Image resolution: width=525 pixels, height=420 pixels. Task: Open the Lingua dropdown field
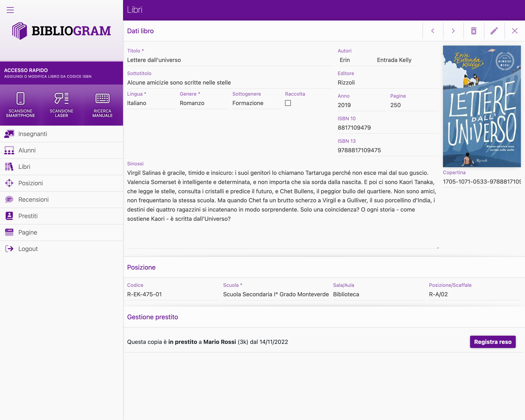[151, 103]
